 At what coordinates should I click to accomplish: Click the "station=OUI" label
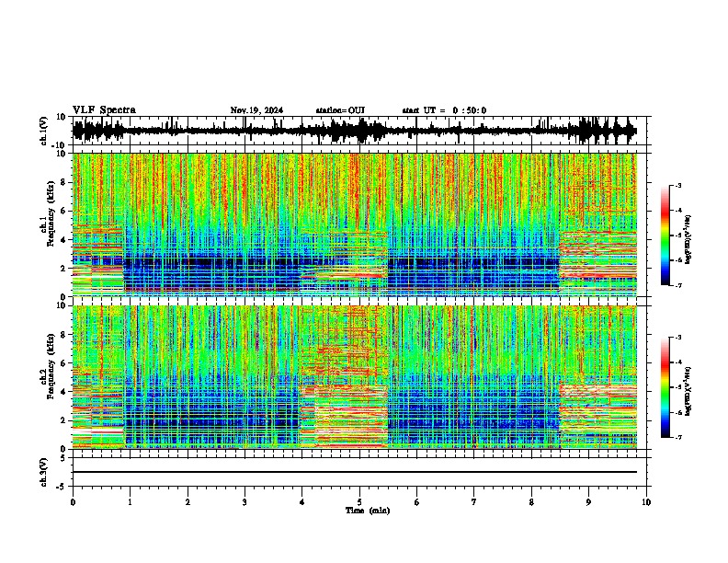[340, 110]
